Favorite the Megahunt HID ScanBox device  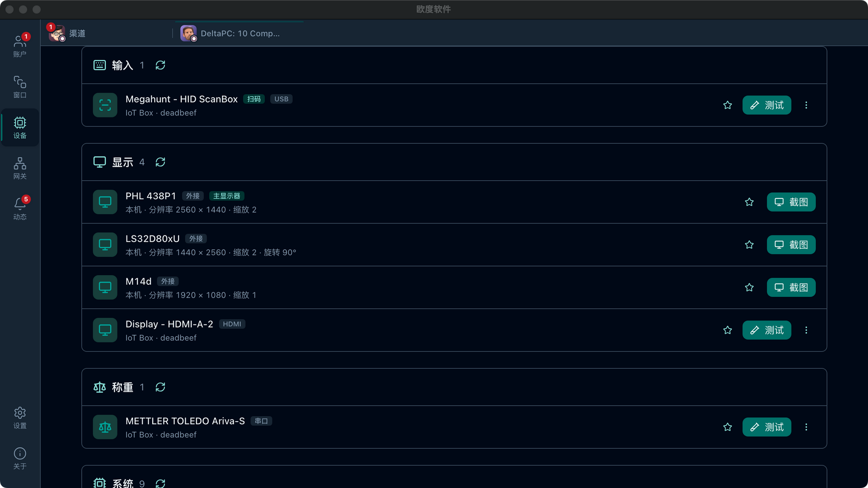727,105
